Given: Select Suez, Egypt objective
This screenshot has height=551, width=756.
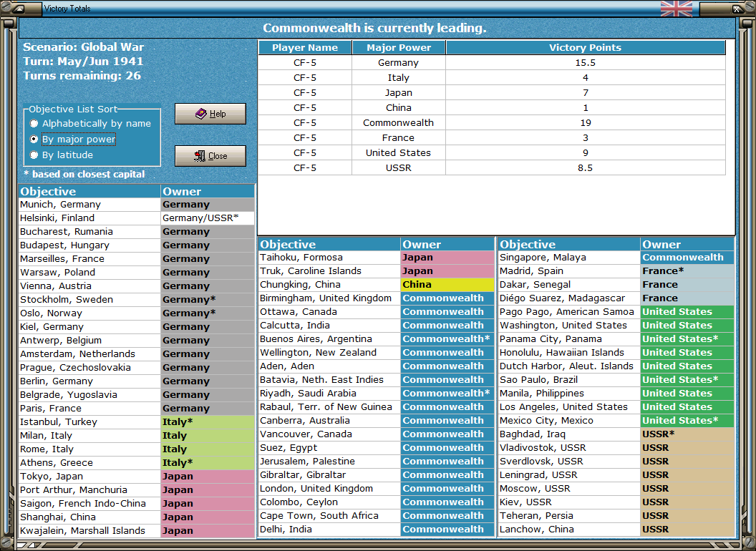Looking at the screenshot, I should click(329, 448).
